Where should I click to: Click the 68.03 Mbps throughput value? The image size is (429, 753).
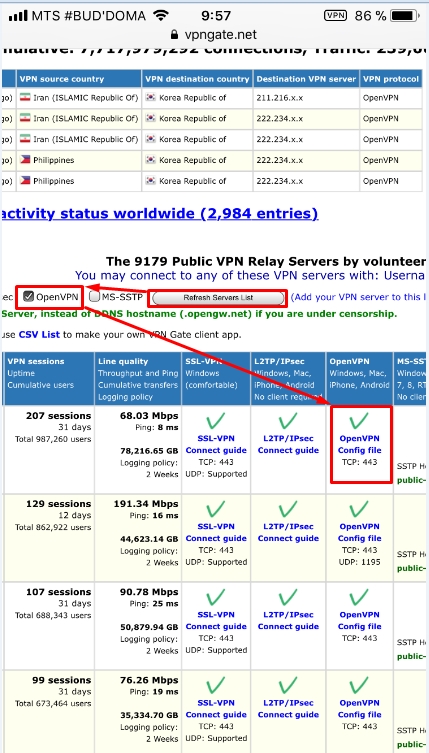(x=149, y=416)
